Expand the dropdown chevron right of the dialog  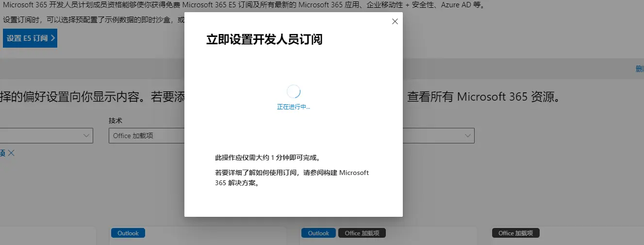[468, 136]
